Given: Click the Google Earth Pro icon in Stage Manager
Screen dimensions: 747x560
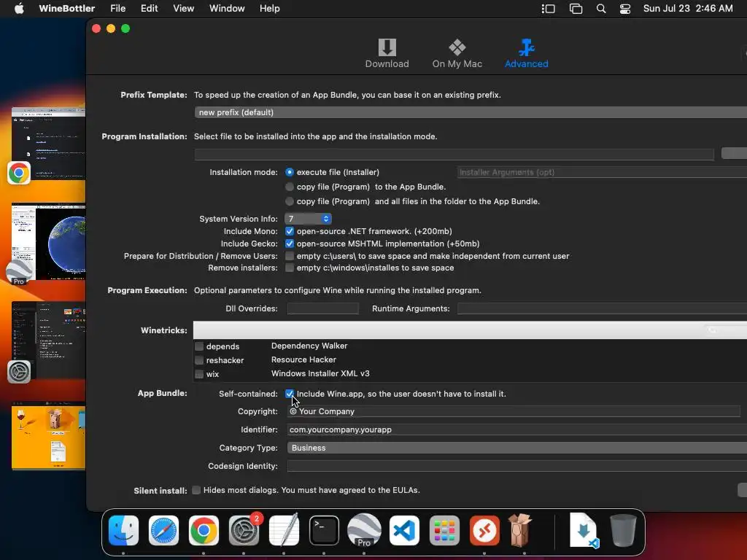Looking at the screenshot, I should [x=19, y=273].
